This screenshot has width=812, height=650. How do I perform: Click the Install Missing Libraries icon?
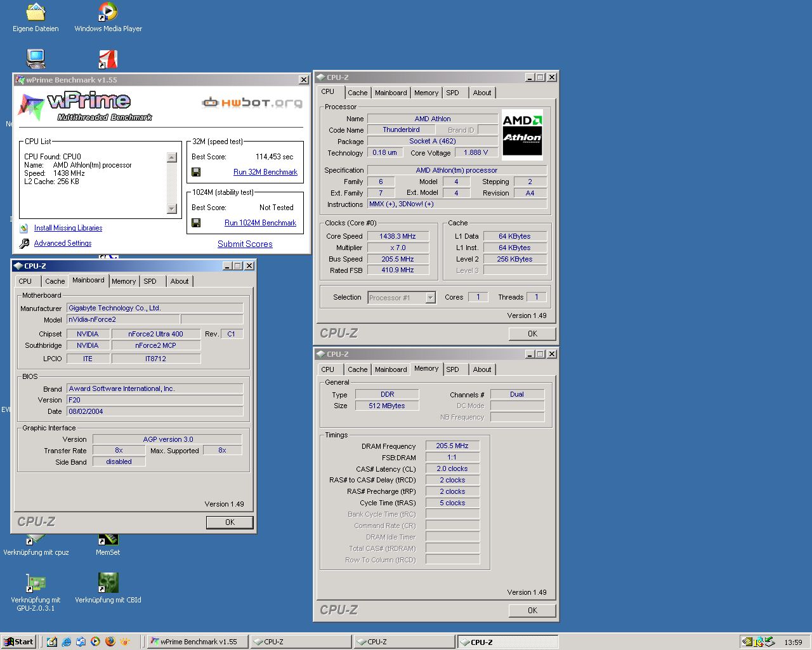24,228
